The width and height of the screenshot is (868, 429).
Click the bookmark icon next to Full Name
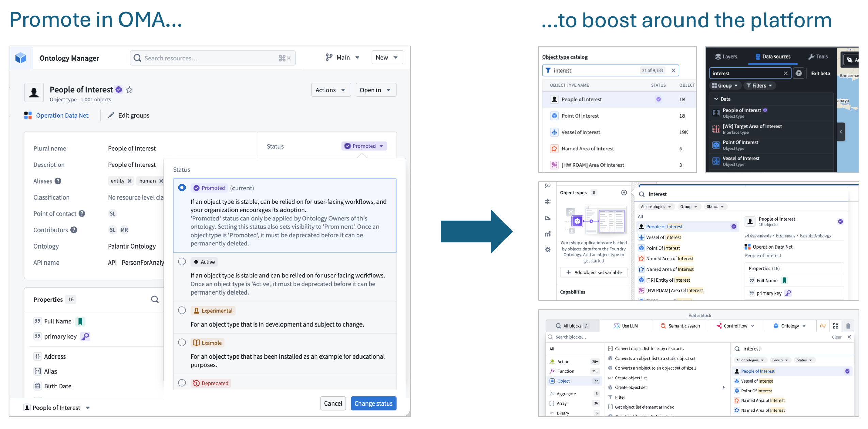[x=80, y=321]
